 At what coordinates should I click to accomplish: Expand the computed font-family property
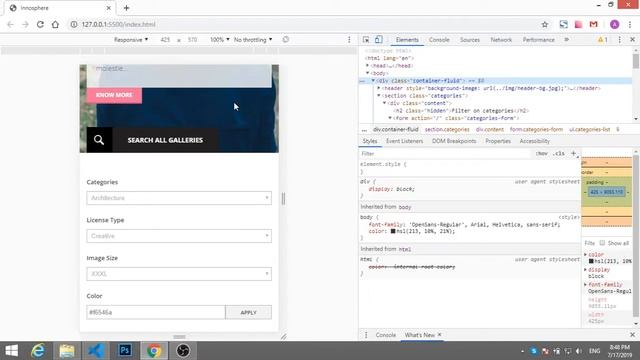click(x=586, y=284)
